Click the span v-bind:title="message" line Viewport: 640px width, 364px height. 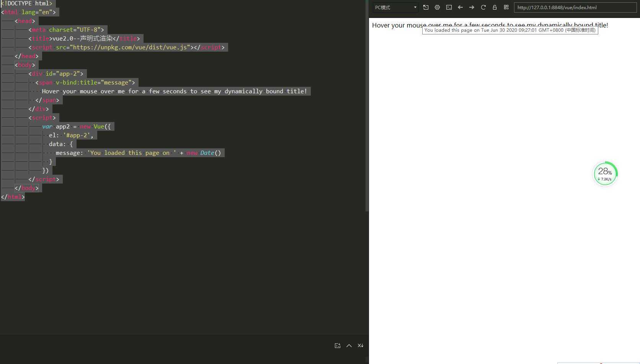coord(85,83)
